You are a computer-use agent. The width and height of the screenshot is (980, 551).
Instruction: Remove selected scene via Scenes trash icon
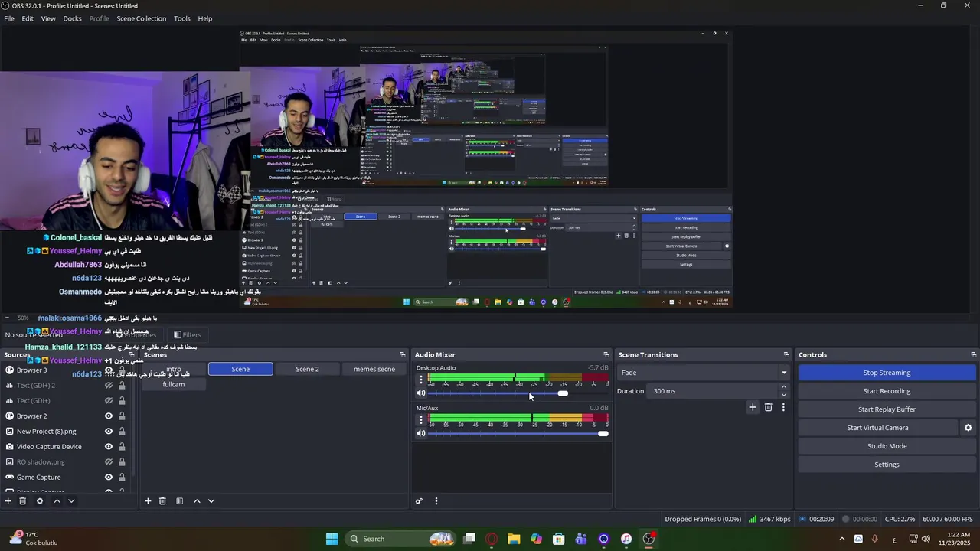tap(162, 501)
